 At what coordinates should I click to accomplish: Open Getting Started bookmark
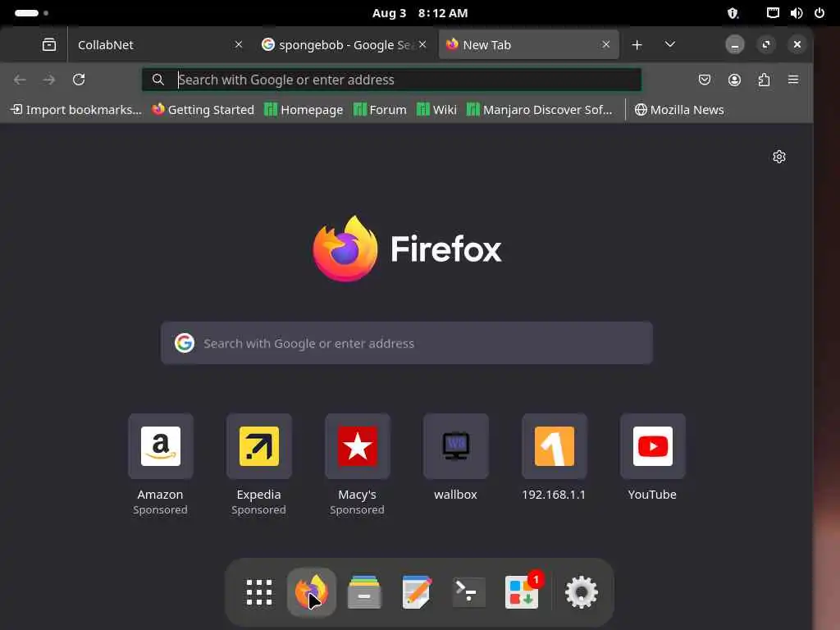pos(203,110)
